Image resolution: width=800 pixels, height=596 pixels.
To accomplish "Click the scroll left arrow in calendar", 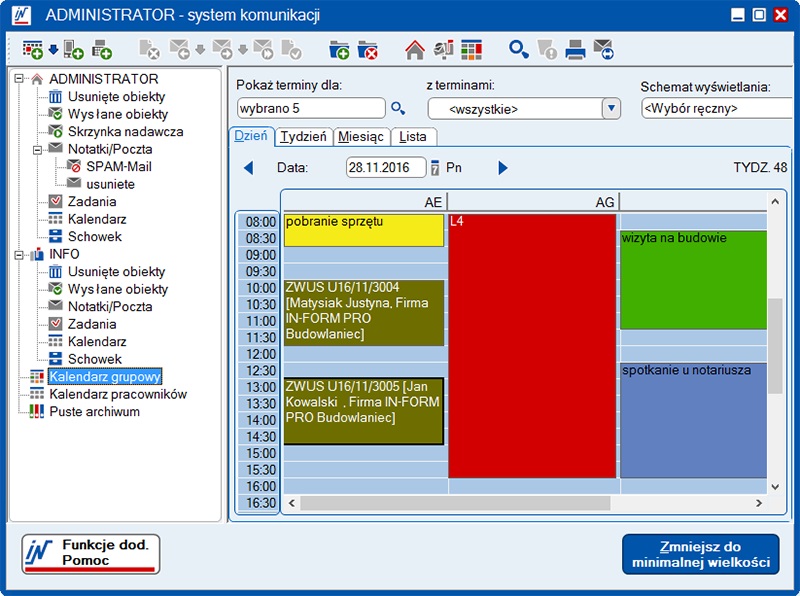I will [292, 503].
